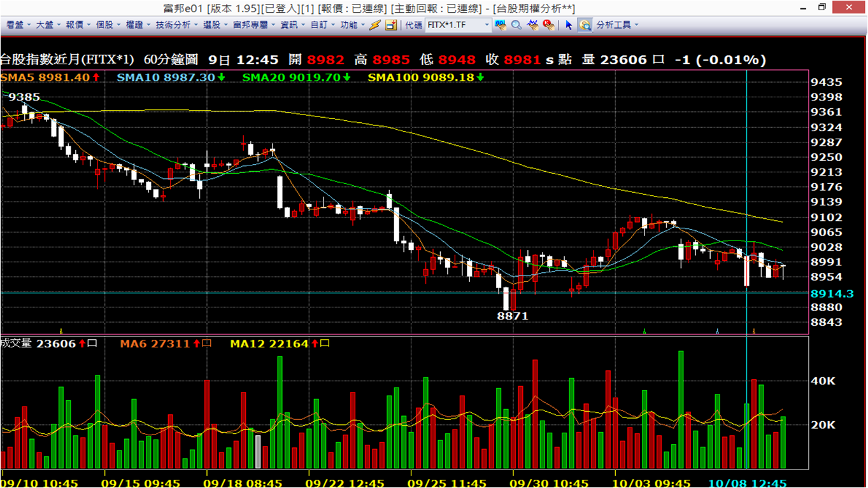Screen dimensions: 868x488
Task: Click the 9435 price axis value
Action: click(826, 82)
